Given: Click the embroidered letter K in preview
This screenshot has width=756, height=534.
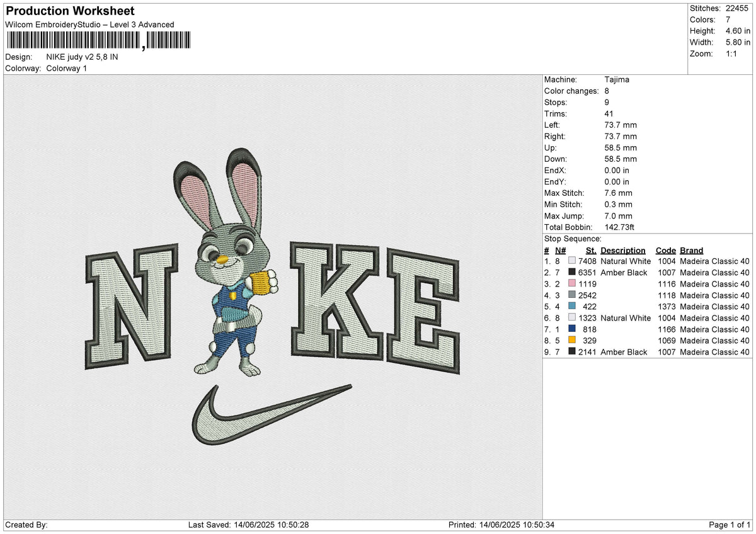Looking at the screenshot, I should [338, 301].
